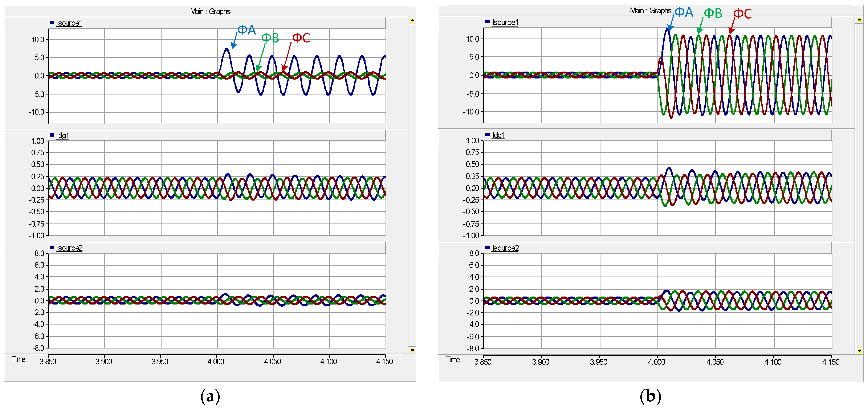Viewport: 868px width, 411px height.
Task: Click scroll-up arrow of right graph panel
Action: [x=859, y=20]
